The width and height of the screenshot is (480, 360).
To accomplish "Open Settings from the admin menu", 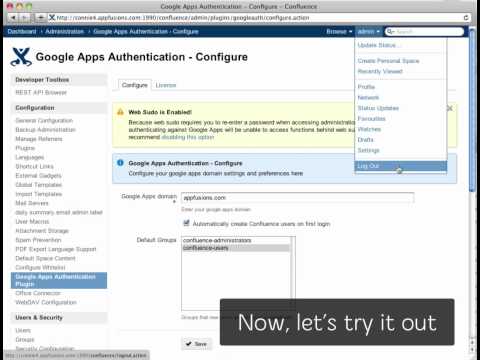I will (x=368, y=151).
